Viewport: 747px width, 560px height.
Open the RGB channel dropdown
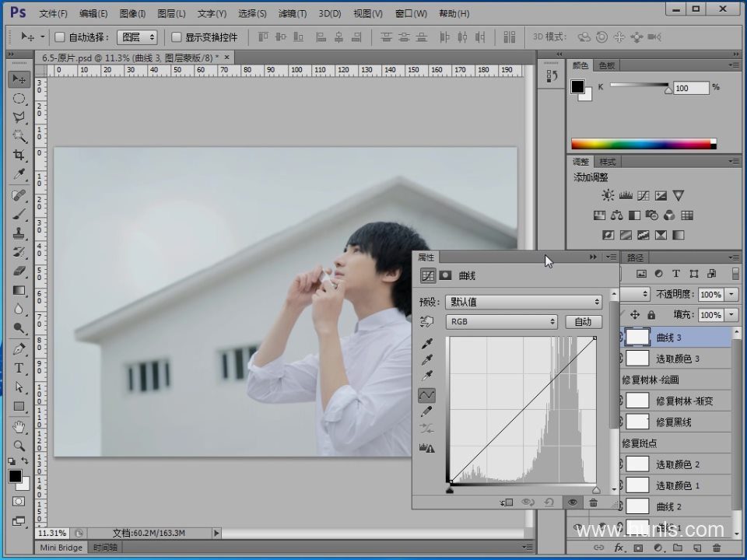[x=502, y=322]
